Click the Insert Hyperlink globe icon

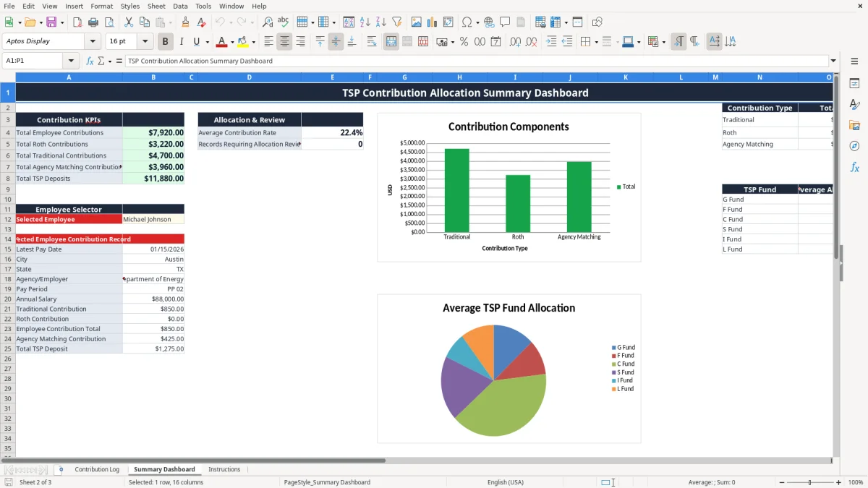point(489,22)
